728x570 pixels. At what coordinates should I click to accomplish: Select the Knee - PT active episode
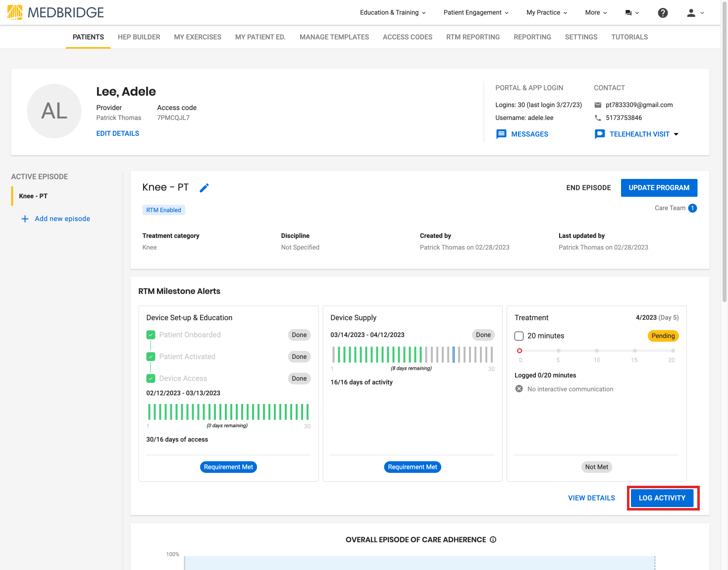point(33,196)
